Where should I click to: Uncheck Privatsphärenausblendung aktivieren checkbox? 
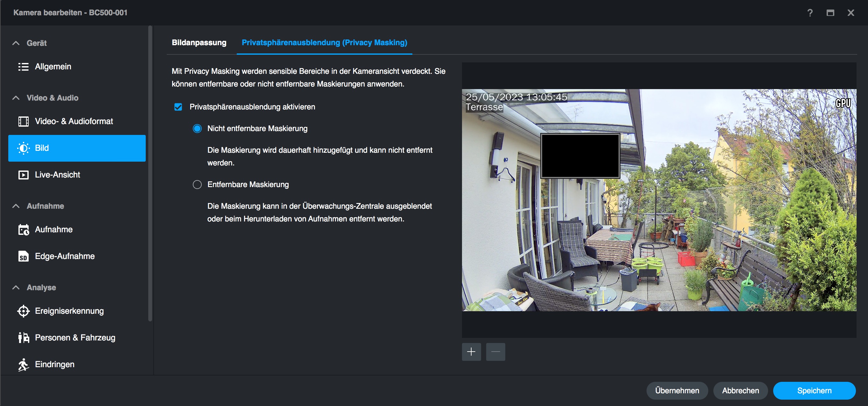(x=178, y=107)
